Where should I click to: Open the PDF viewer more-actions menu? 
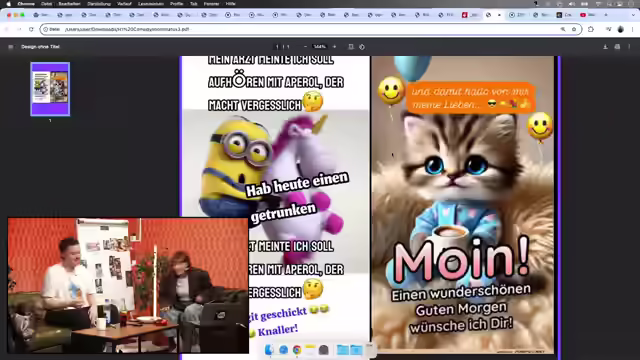click(x=629, y=47)
